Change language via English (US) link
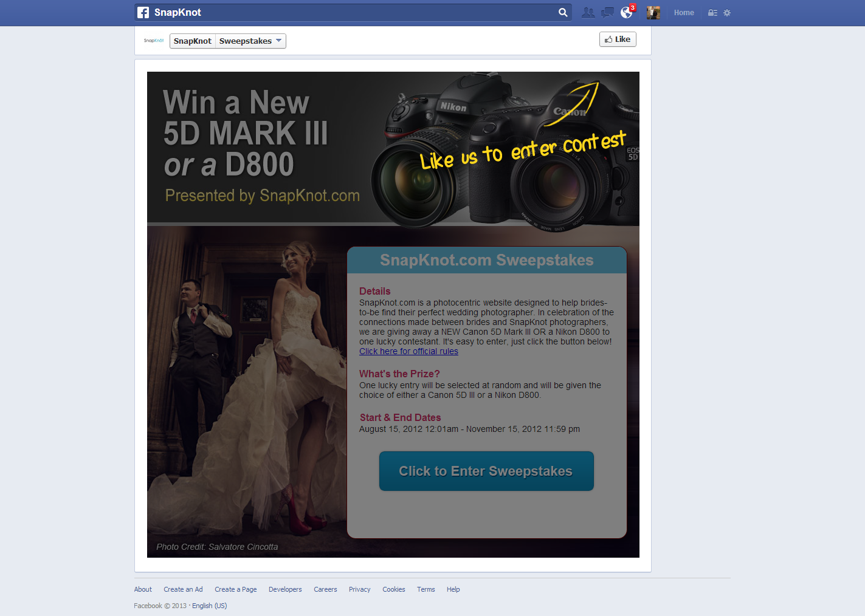865x616 pixels. [210, 606]
